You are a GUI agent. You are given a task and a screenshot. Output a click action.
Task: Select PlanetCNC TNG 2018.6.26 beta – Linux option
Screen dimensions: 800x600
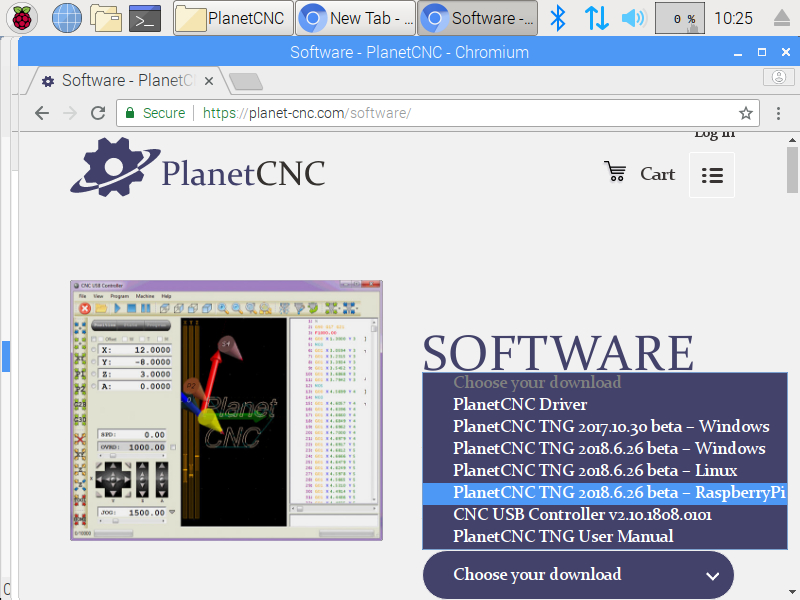pyautogui.click(x=595, y=470)
